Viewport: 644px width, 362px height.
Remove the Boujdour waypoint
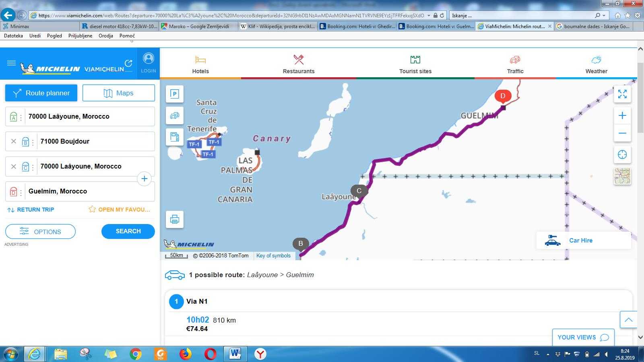tap(14, 141)
